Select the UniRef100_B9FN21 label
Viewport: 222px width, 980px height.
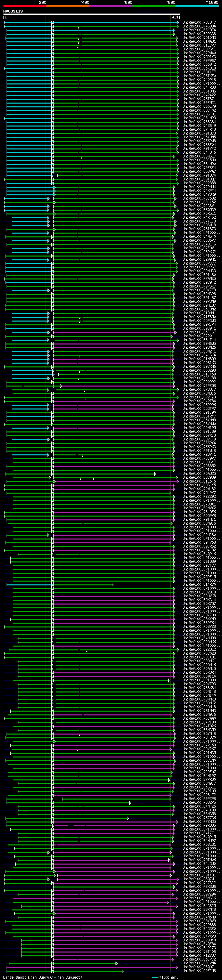[x=199, y=103]
